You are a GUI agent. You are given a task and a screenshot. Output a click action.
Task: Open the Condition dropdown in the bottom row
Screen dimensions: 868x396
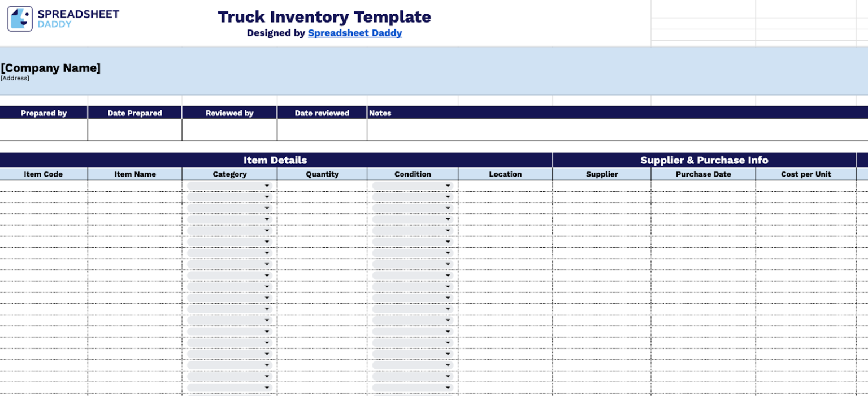448,388
